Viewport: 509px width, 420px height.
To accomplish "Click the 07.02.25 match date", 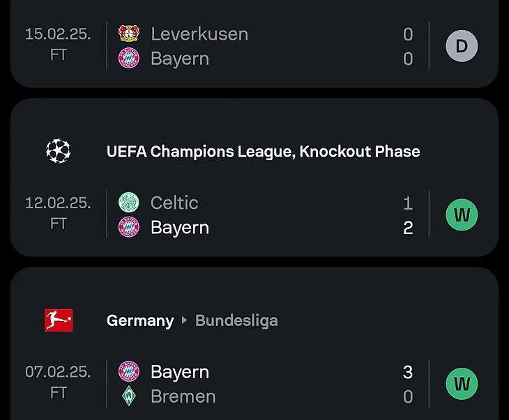I will pos(58,372).
